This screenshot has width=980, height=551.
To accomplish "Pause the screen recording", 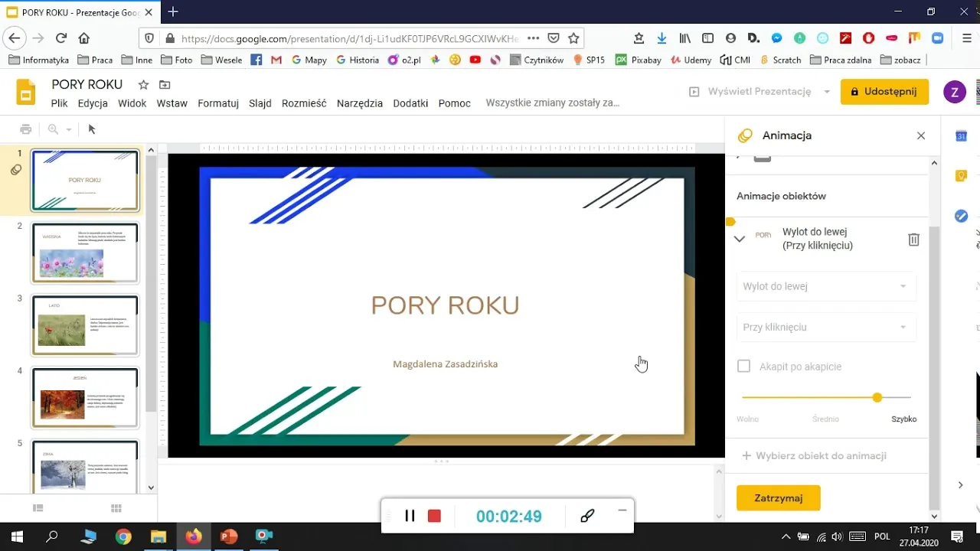I will [x=410, y=515].
